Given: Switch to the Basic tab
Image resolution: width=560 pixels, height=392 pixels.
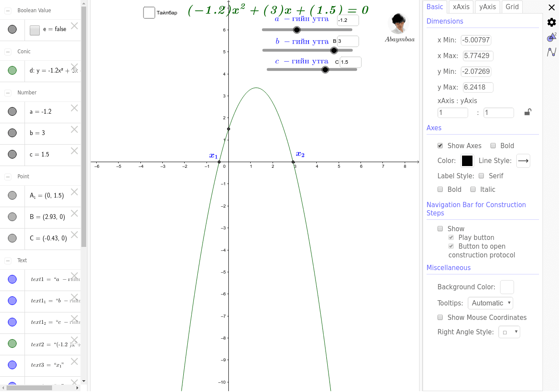Looking at the screenshot, I should [435, 7].
